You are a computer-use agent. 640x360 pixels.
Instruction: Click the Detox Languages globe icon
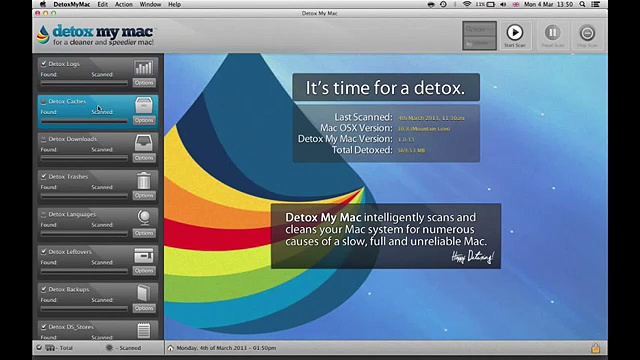click(144, 218)
